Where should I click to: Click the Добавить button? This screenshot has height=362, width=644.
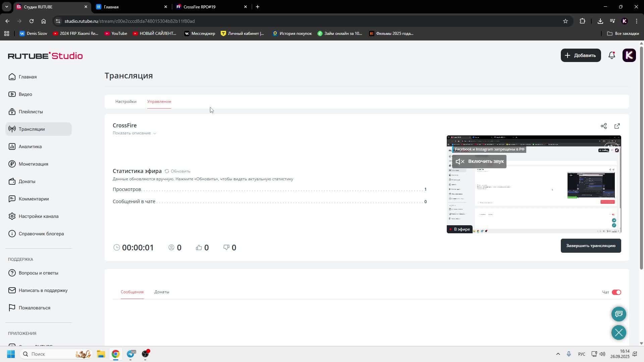click(x=581, y=55)
